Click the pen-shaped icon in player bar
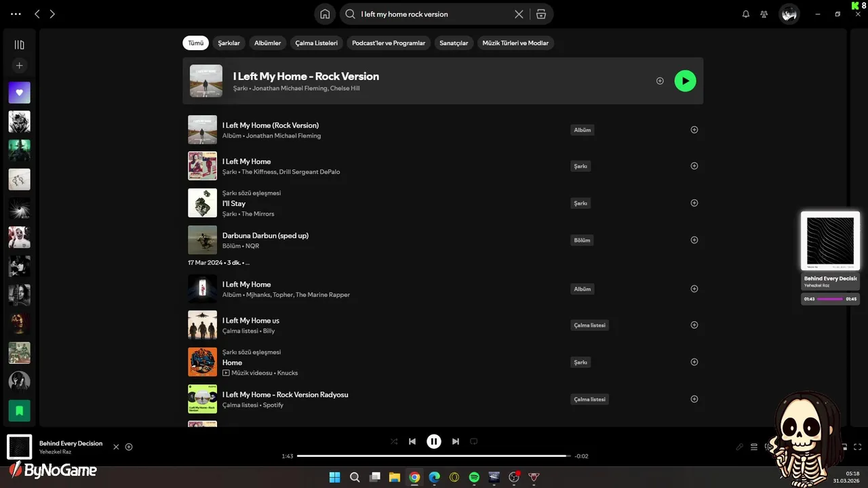 tap(740, 447)
